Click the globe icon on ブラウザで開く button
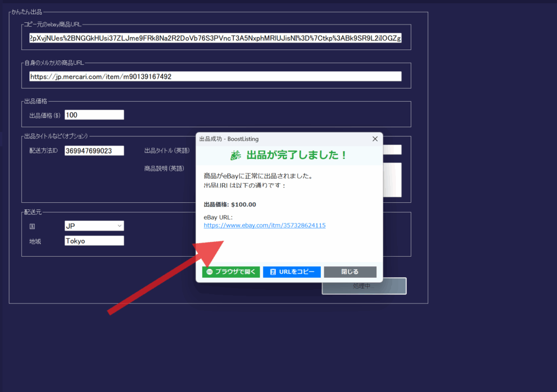Screen dimensions: 557x392 (x=209, y=272)
